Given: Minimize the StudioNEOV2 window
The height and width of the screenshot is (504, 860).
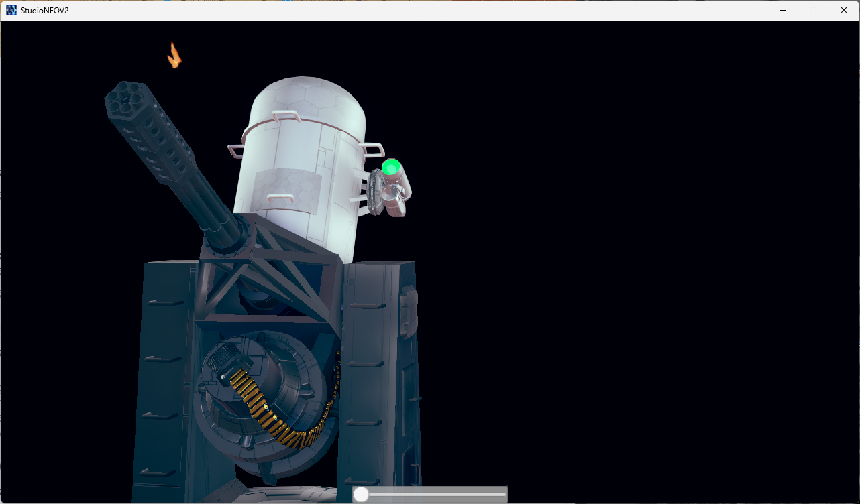Looking at the screenshot, I should point(782,10).
